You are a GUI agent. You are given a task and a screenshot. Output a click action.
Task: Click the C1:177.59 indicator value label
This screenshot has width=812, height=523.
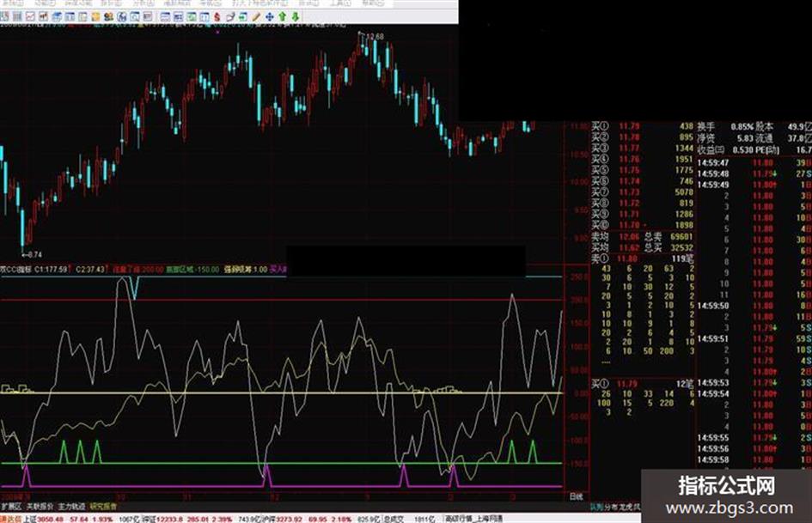[x=52, y=270]
